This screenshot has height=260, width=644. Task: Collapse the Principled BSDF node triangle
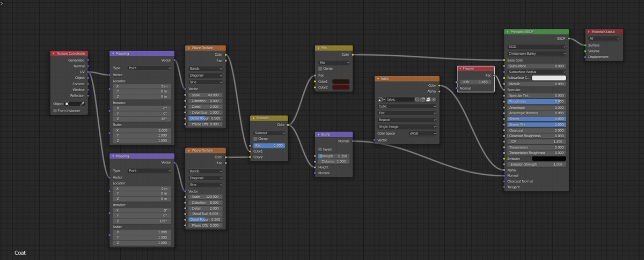tap(508, 32)
